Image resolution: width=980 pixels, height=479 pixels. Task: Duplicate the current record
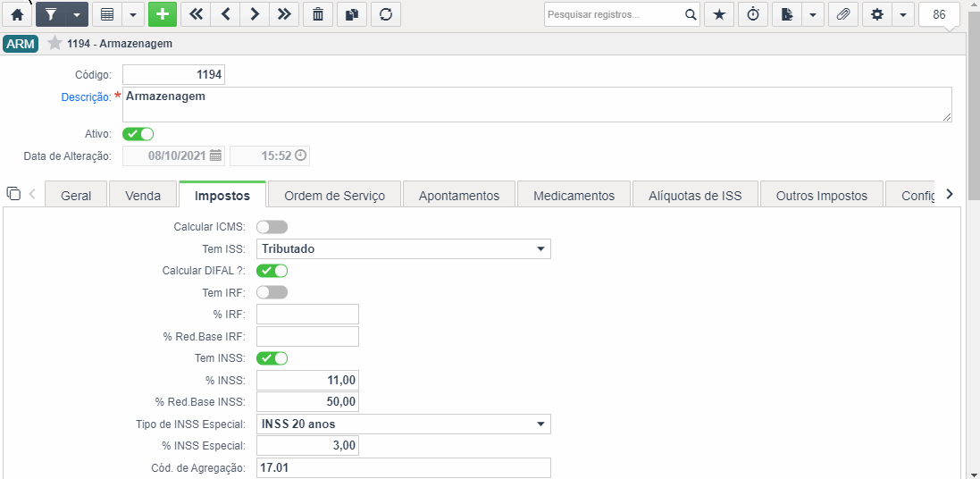click(352, 14)
